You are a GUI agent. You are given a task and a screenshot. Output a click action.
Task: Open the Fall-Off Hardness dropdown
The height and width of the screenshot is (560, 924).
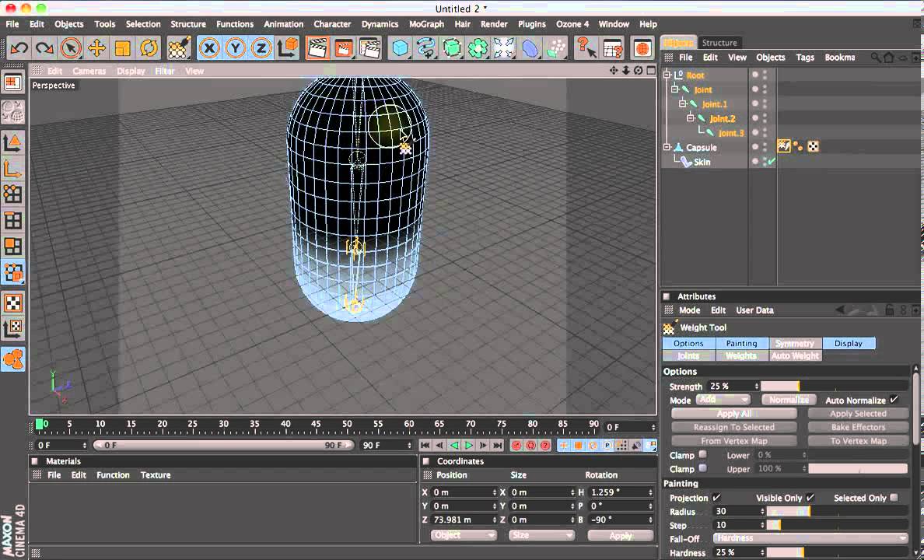810,538
